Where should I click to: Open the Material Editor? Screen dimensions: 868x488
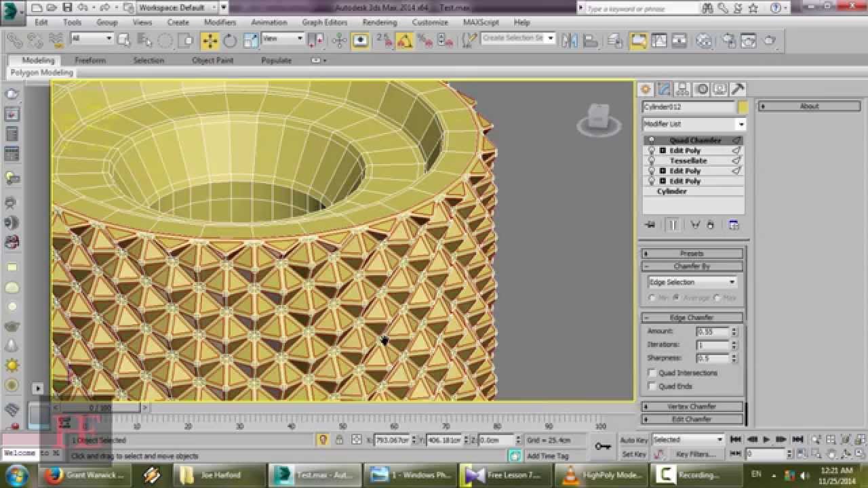704,41
